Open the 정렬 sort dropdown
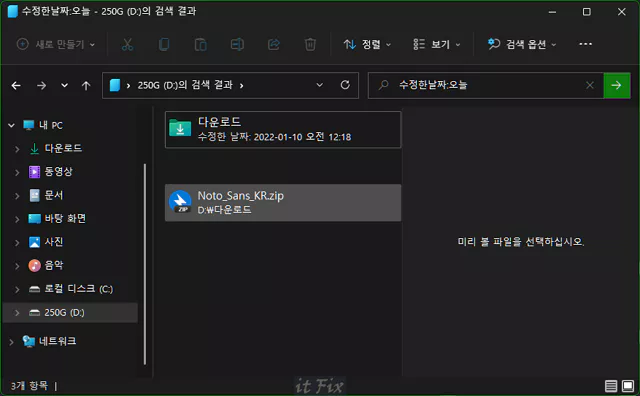The height and width of the screenshot is (396, 640). click(x=367, y=44)
